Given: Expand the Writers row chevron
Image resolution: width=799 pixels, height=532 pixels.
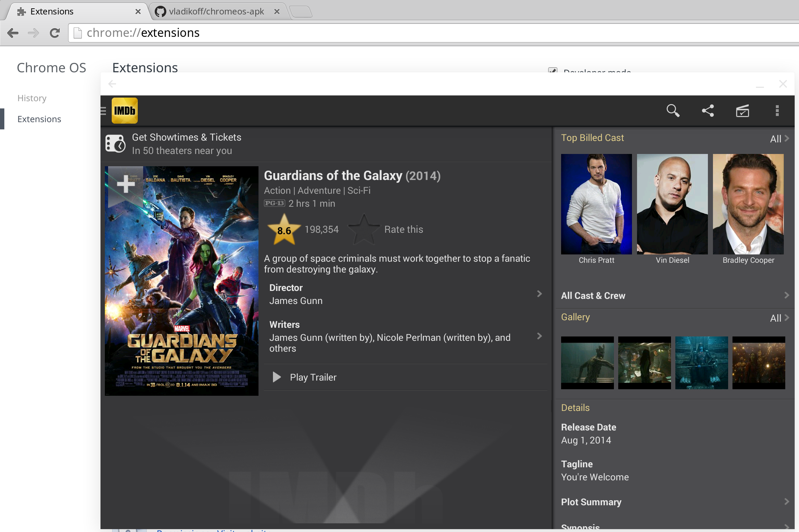Looking at the screenshot, I should [x=539, y=336].
